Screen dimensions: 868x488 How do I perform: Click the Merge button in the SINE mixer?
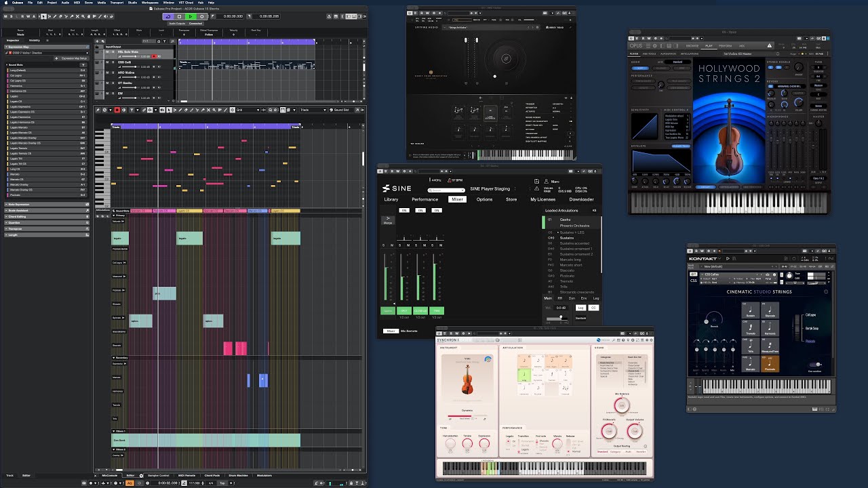coord(388,220)
